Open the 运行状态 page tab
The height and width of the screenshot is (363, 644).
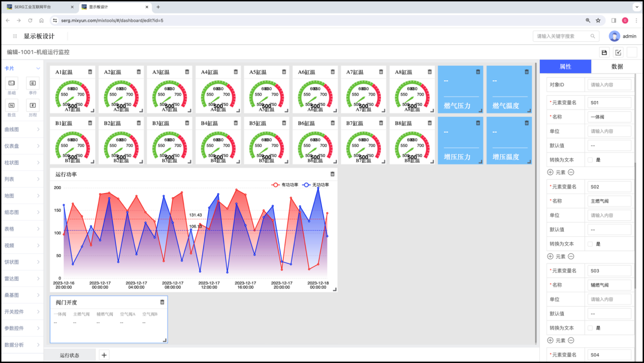click(x=69, y=355)
